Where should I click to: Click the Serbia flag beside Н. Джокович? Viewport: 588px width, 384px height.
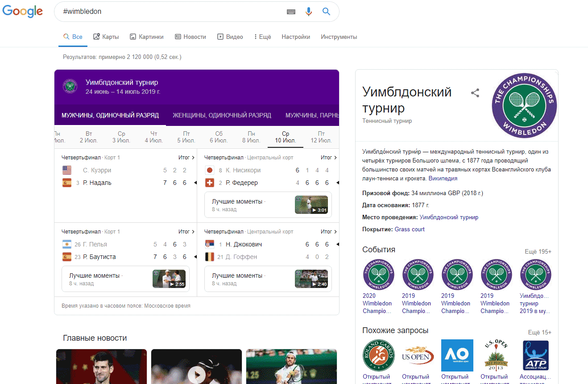pos(210,244)
